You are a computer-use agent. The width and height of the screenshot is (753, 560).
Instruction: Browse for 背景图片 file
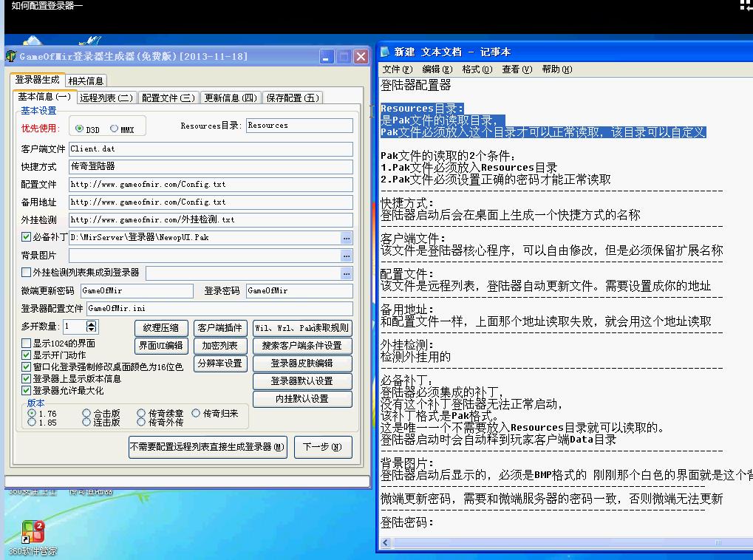pos(347,256)
